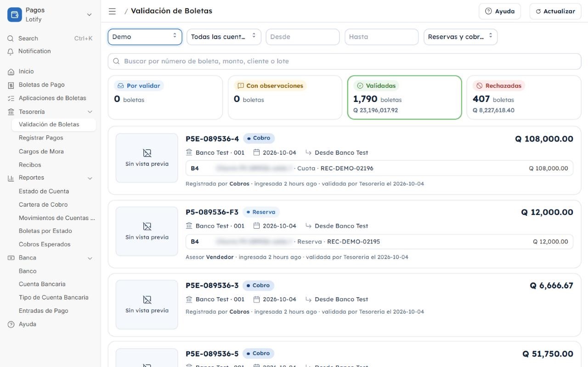Collapse the Reportes section chevron
The image size is (588, 367).
(x=90, y=178)
